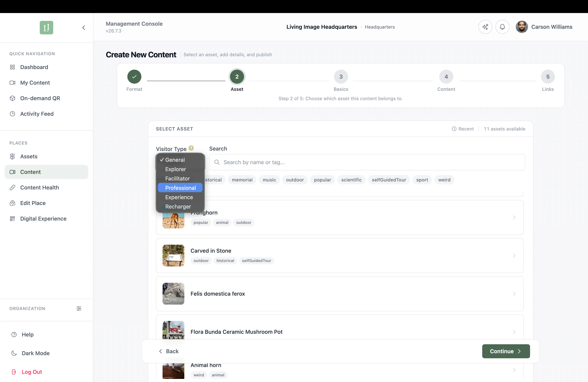Screen dimensions: 588x382
Task: Choose Professional visitor type
Action: (180, 188)
